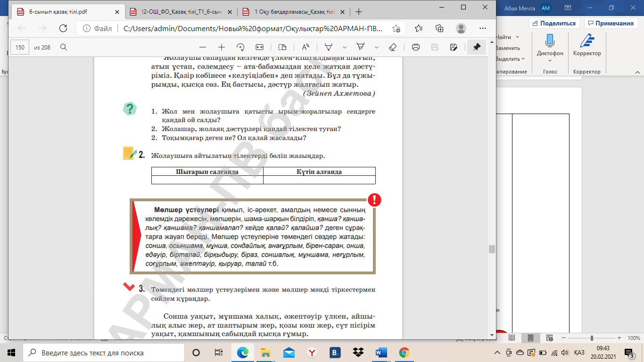The width and height of the screenshot is (644, 362).
Task: Go back in Edge browser
Action: 22,28
